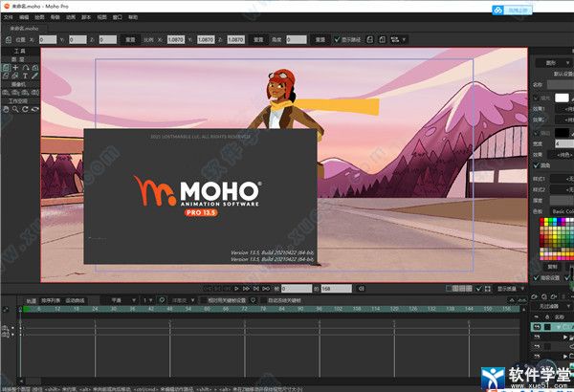574x392 pixels.
Task: Switch to the 排序列表 sequencer tab
Action: click(x=51, y=300)
